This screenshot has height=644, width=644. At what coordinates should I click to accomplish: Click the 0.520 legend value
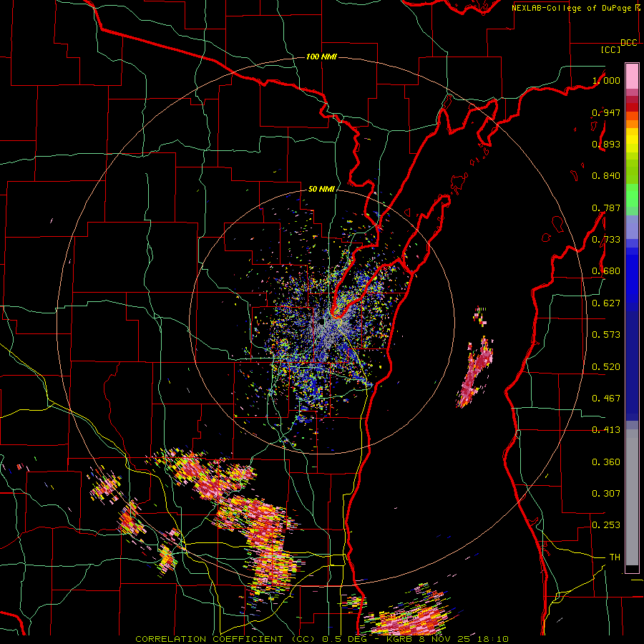(x=606, y=367)
